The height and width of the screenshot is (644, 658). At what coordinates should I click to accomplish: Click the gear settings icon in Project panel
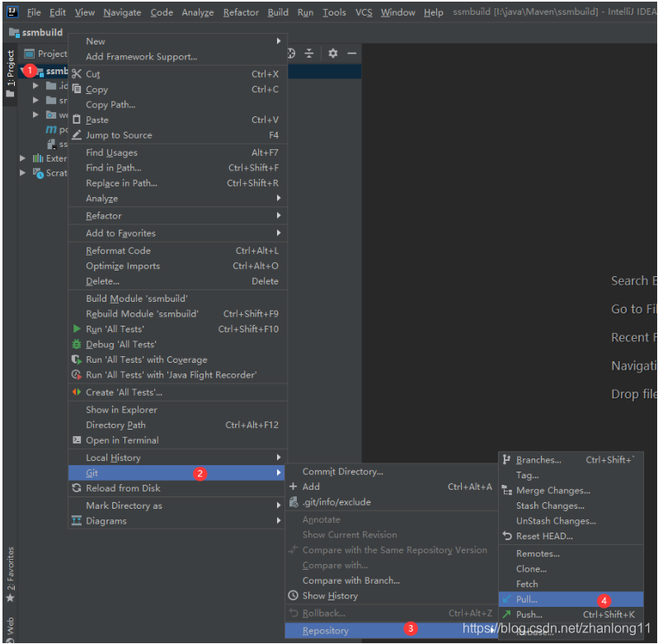pos(333,54)
